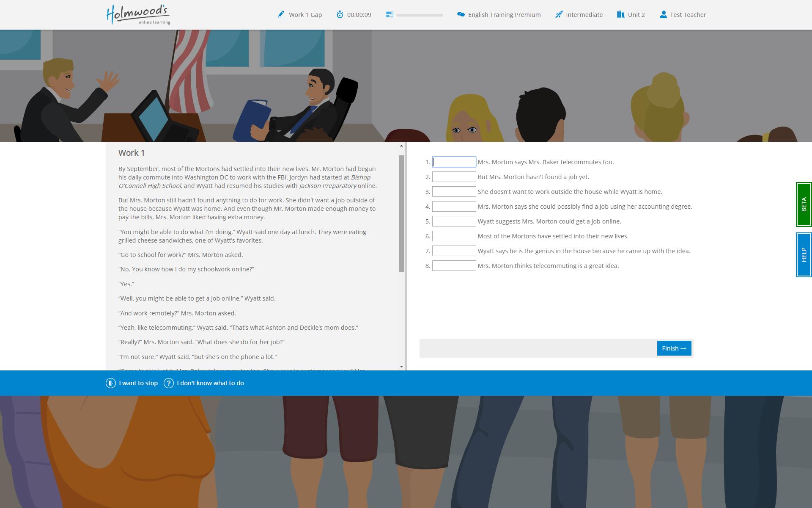Click sentence about not working outside the house
The width and height of the screenshot is (812, 508).
tap(570, 192)
